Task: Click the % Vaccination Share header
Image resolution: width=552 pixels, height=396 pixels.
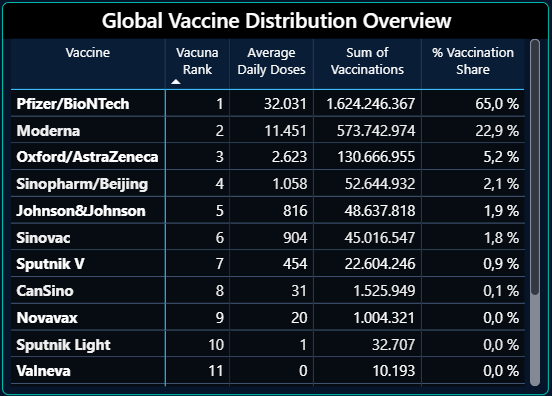Action: pyautogui.click(x=473, y=61)
